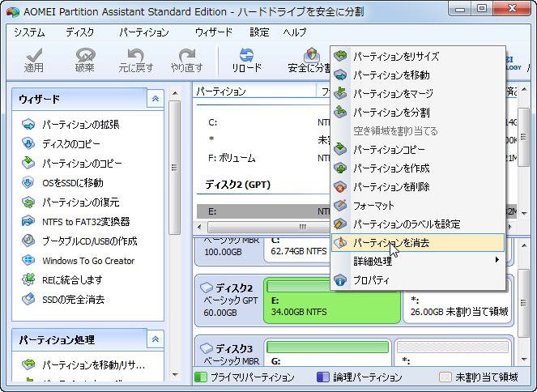
Task: Open the ディスク menu
Action: tap(80, 32)
